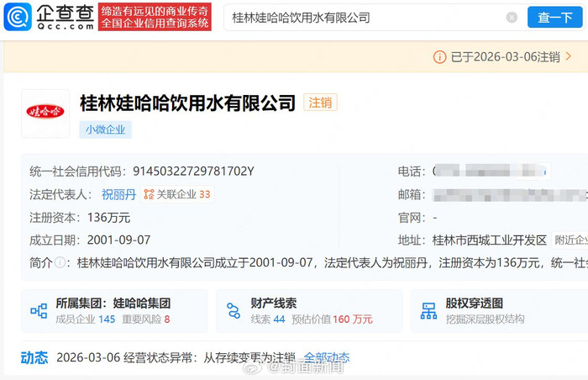Click the 统一社会信用代码 value 91450322729781702Y
588x380 pixels.
193,172
